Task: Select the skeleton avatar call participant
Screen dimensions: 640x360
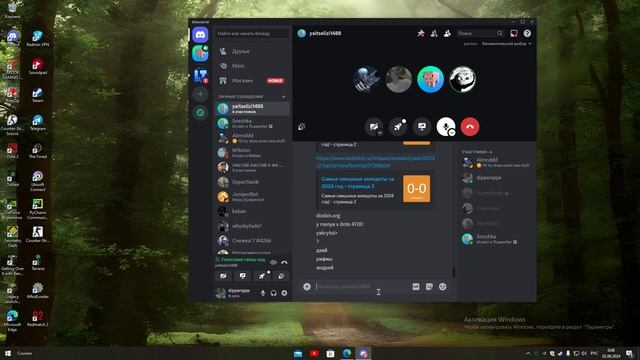Action: click(367, 80)
